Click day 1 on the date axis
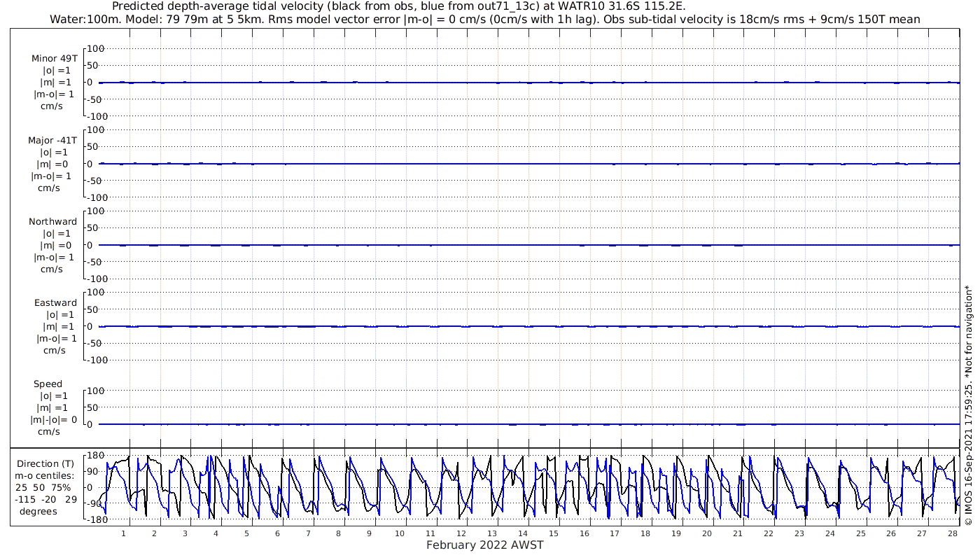 tap(123, 533)
